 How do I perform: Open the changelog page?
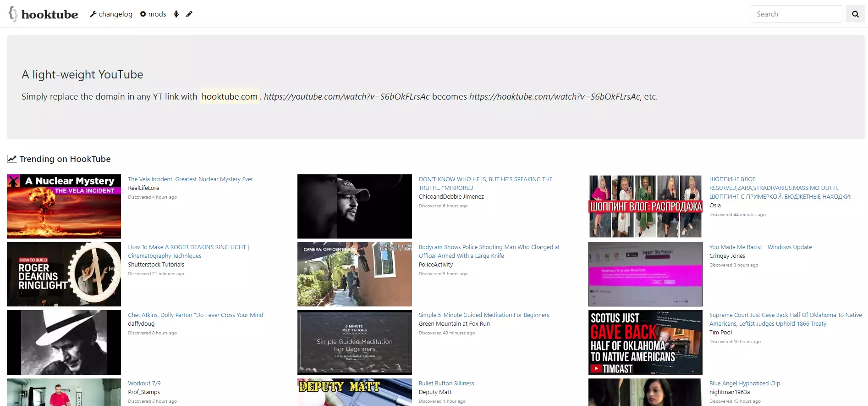[x=111, y=14]
